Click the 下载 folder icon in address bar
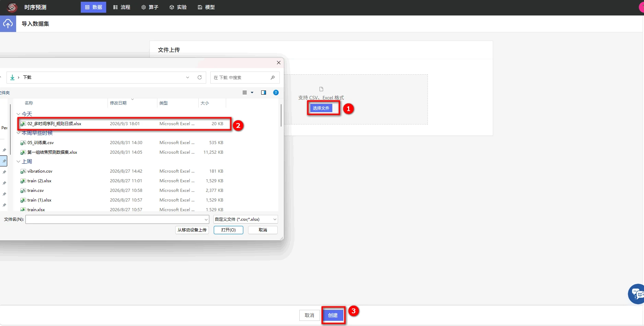The width and height of the screenshot is (644, 326). (12, 77)
